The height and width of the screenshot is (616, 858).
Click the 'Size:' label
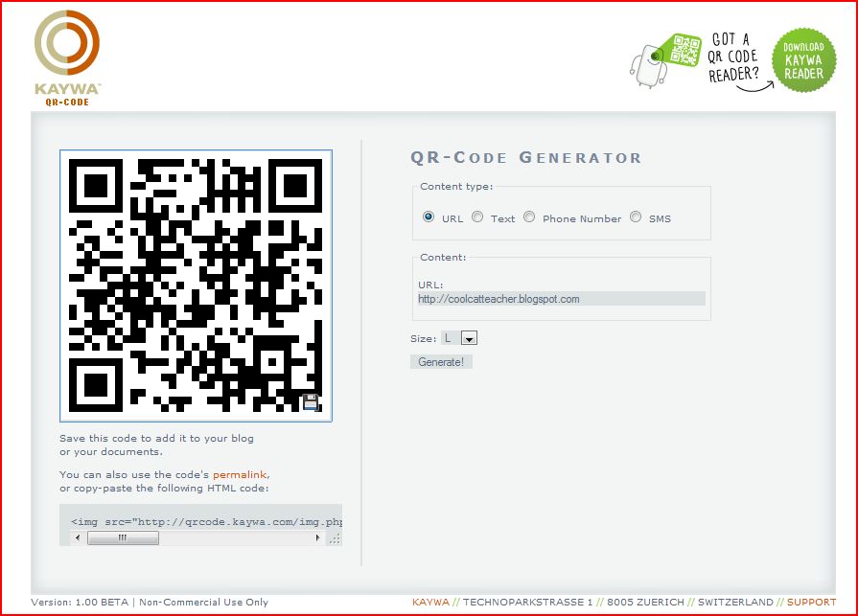(423, 338)
